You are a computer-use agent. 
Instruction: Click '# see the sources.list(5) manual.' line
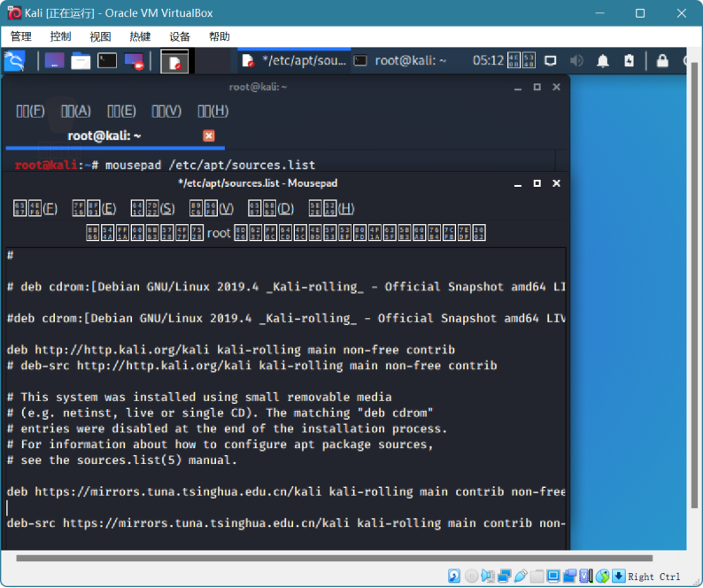[122, 460]
